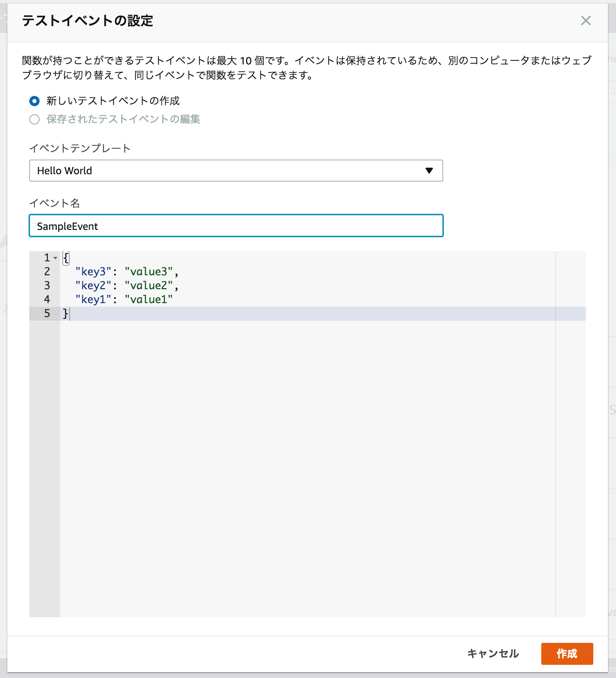616x678 pixels.
Task: Click the X icon in the dialog corner
Action: click(586, 21)
